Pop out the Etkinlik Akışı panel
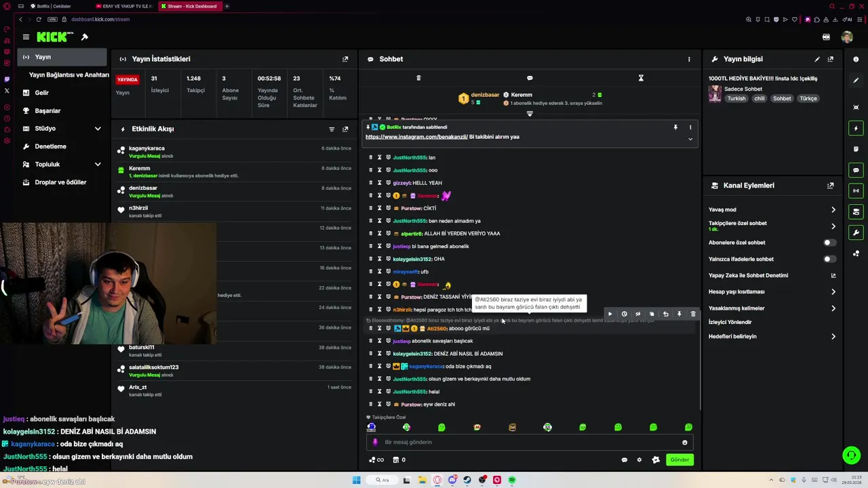 (345, 129)
